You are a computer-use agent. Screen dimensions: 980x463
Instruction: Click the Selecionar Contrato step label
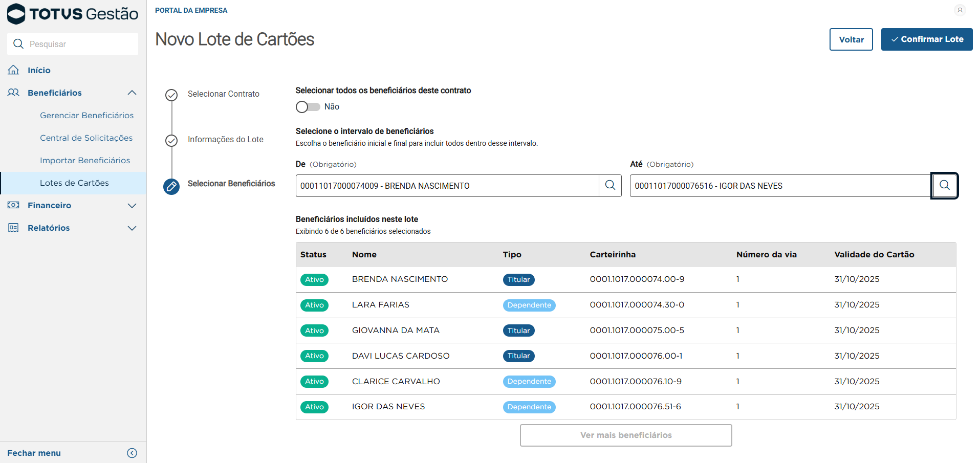pos(224,94)
